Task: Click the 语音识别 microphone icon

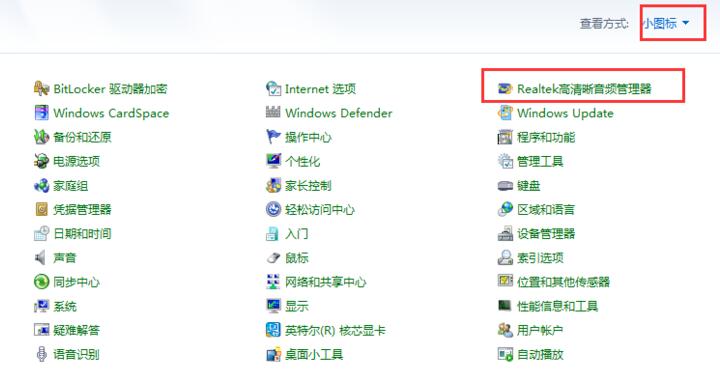Action: tap(41, 354)
